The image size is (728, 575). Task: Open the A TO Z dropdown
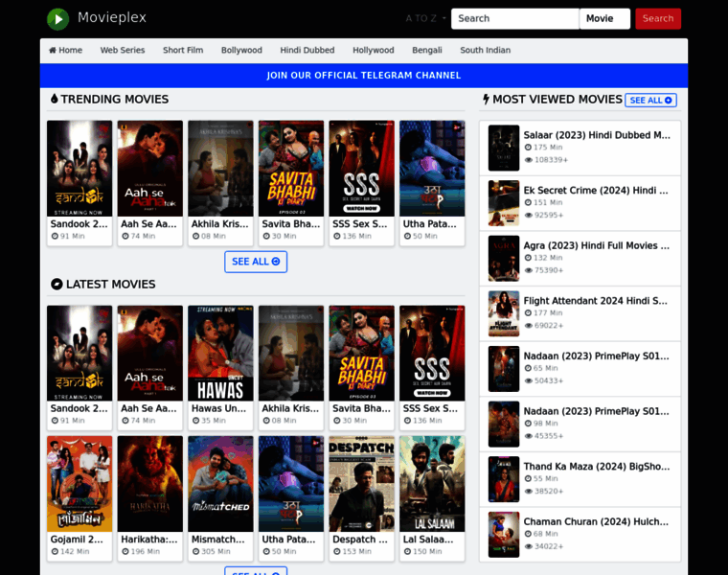[x=425, y=18]
